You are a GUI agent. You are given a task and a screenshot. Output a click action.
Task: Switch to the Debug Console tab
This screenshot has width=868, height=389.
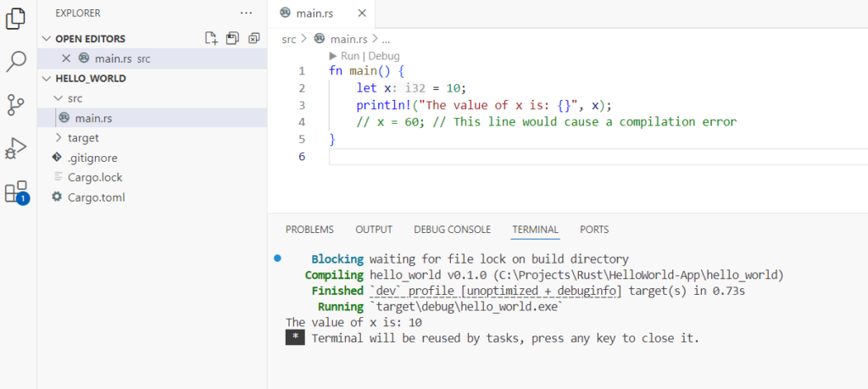pyautogui.click(x=453, y=230)
